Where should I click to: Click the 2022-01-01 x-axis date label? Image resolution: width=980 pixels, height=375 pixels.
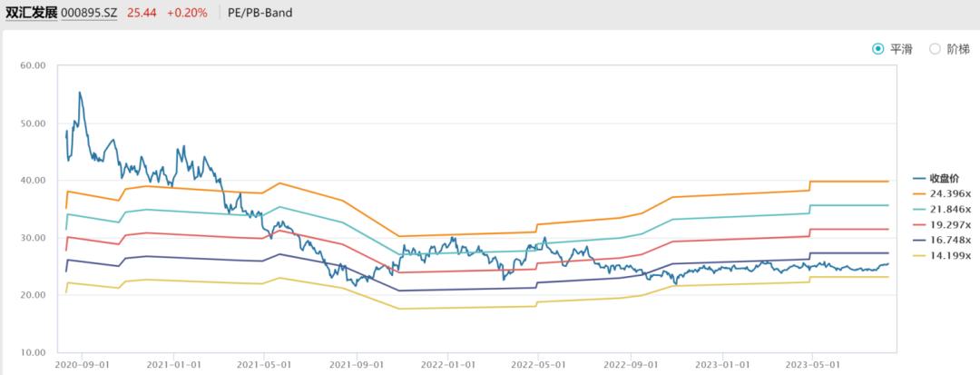click(x=446, y=364)
